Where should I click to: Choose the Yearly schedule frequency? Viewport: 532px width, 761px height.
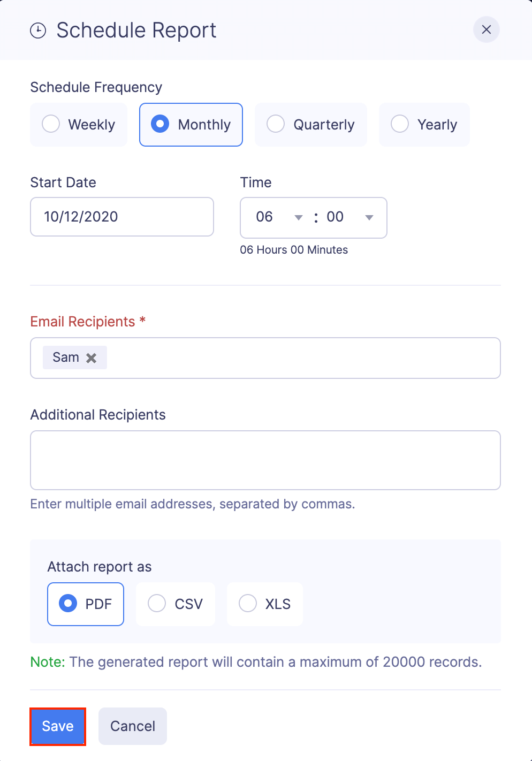coord(424,125)
